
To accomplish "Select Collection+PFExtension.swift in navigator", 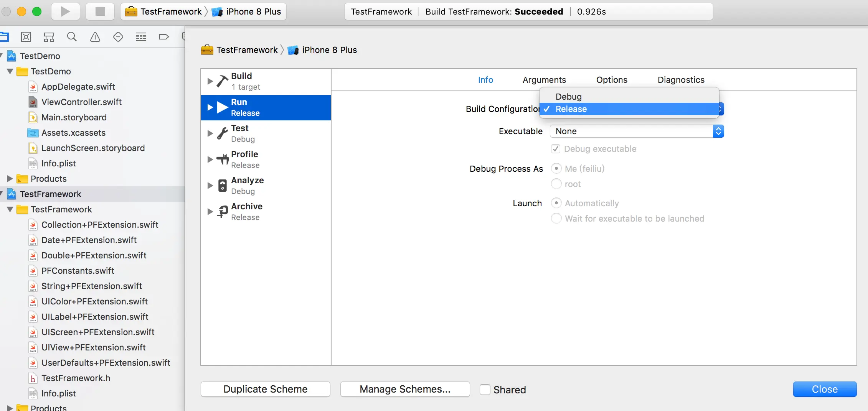I will coord(100,225).
